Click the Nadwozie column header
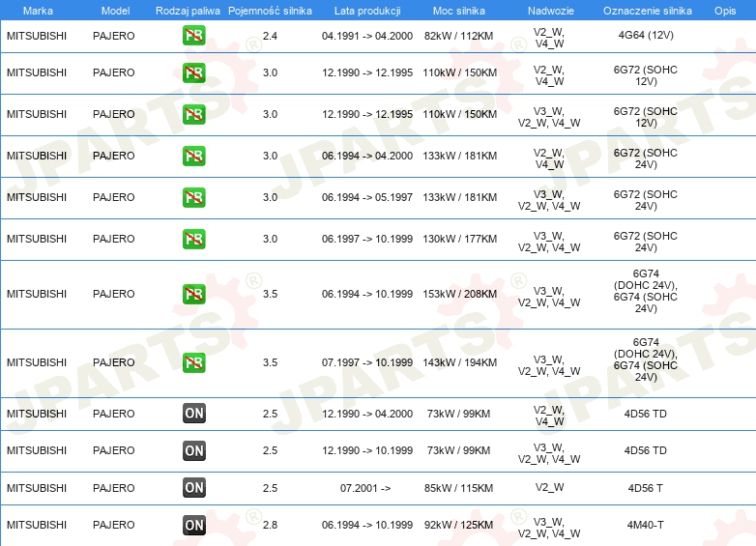This screenshot has height=546, width=756. 551,11
